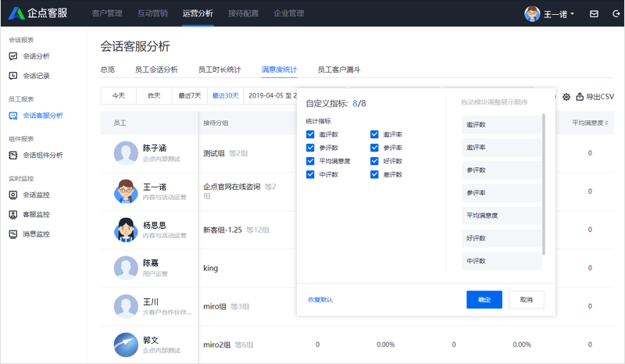Screen dimensions: 625x364
Task: Click the 会话客服分析 sidebar icon
Action: tap(13, 116)
